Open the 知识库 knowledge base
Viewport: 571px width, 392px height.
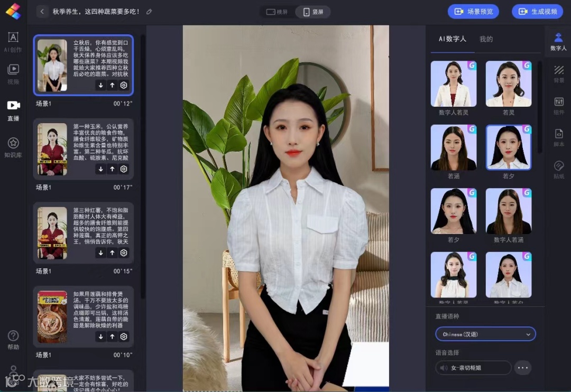(13, 147)
